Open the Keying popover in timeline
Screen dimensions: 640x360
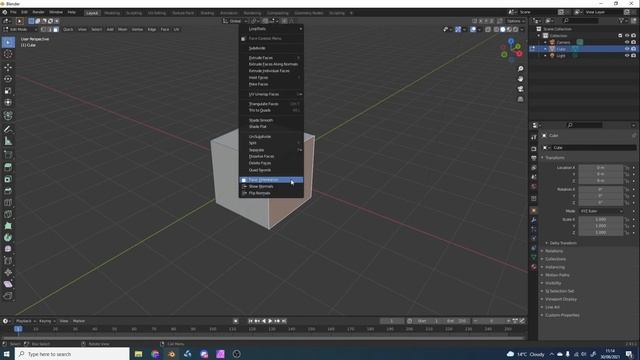(x=47, y=321)
